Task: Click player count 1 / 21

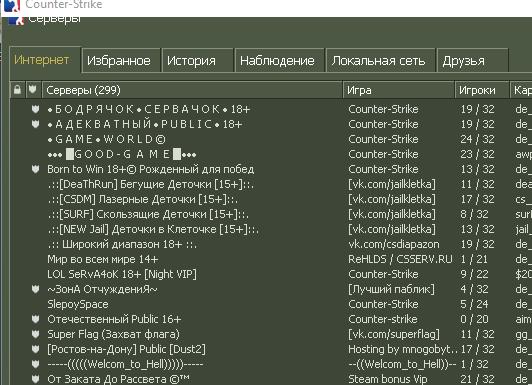Action: pyautogui.click(x=474, y=259)
